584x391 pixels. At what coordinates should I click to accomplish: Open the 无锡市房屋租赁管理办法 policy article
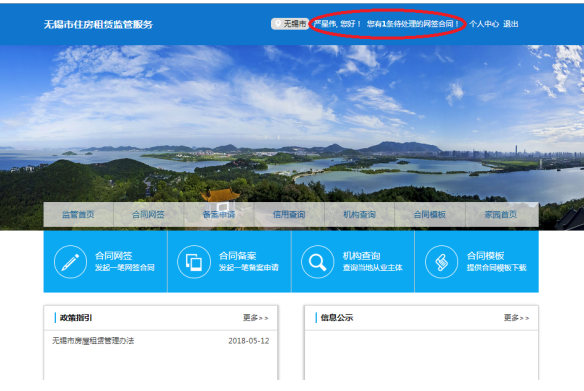point(93,341)
